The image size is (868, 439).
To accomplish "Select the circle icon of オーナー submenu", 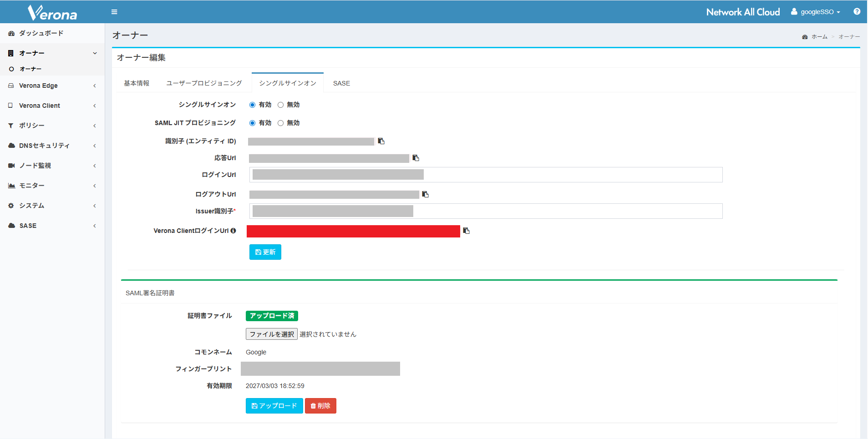I will coord(11,69).
